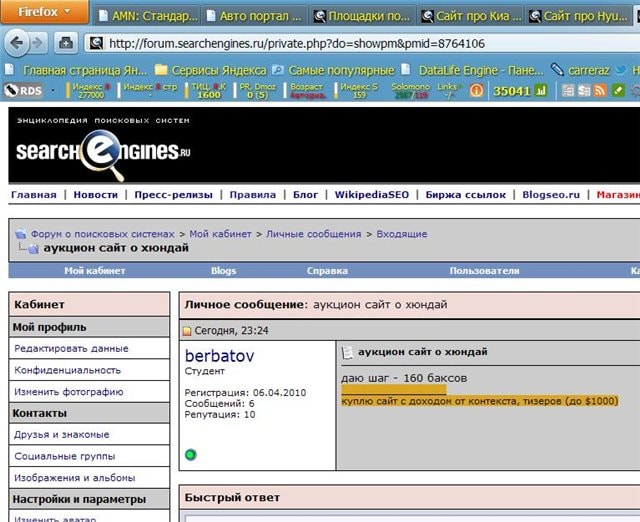The height and width of the screenshot is (522, 640).
Task: Open Справка in the blue navbar
Action: [x=327, y=271]
